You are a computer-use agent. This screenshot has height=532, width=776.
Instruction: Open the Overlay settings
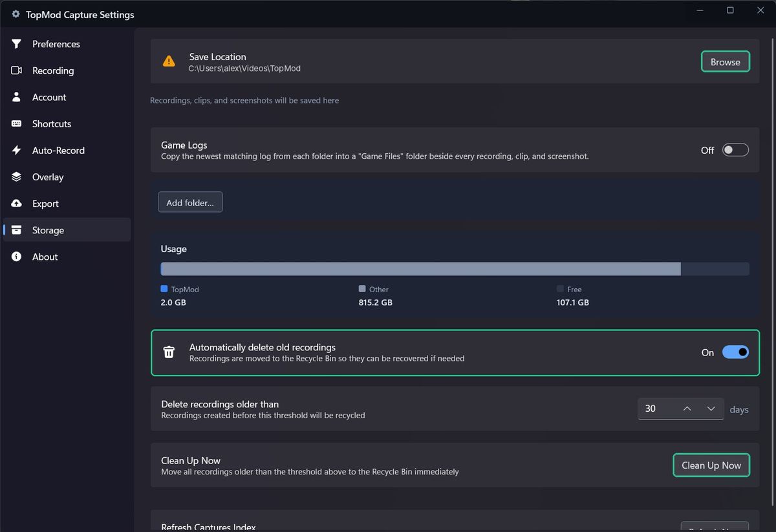(67, 176)
